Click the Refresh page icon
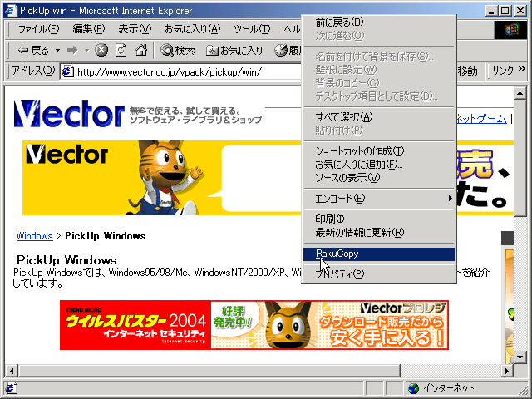 [121, 51]
